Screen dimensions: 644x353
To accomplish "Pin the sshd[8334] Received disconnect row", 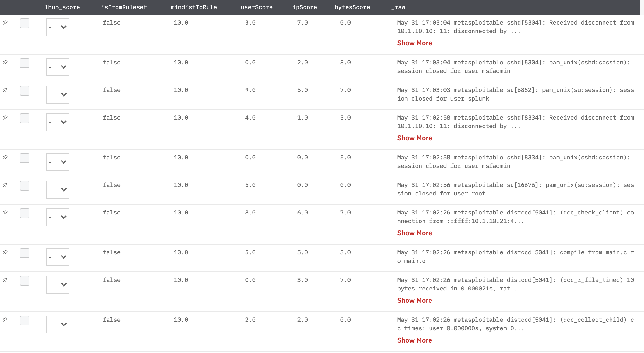I will click(x=5, y=117).
